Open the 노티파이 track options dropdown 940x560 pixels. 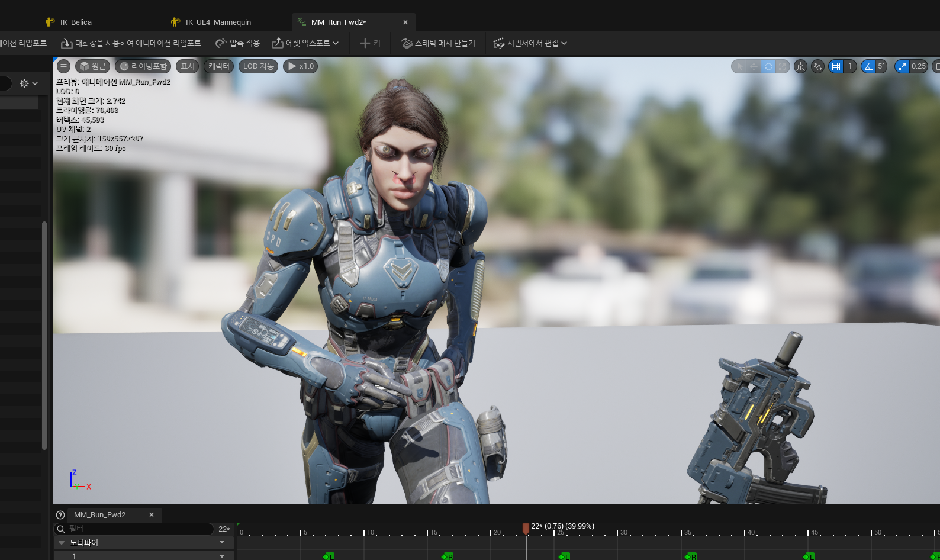(x=222, y=543)
